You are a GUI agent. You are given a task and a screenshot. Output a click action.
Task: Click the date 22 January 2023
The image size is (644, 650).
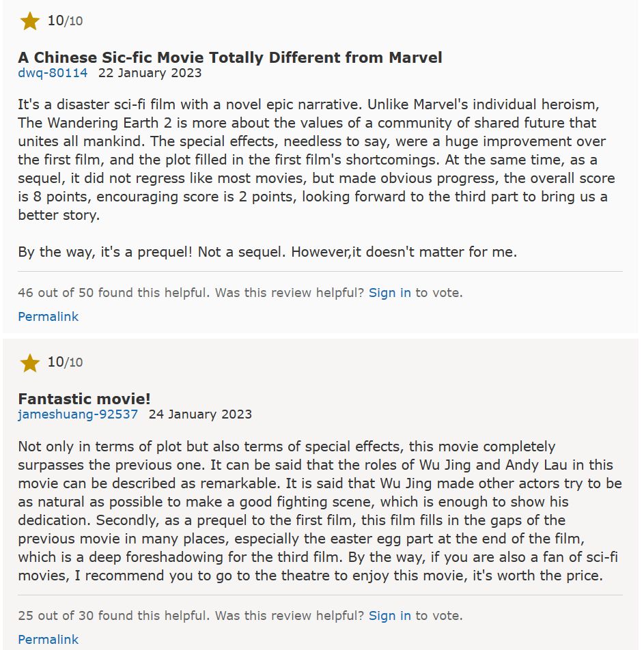click(150, 72)
